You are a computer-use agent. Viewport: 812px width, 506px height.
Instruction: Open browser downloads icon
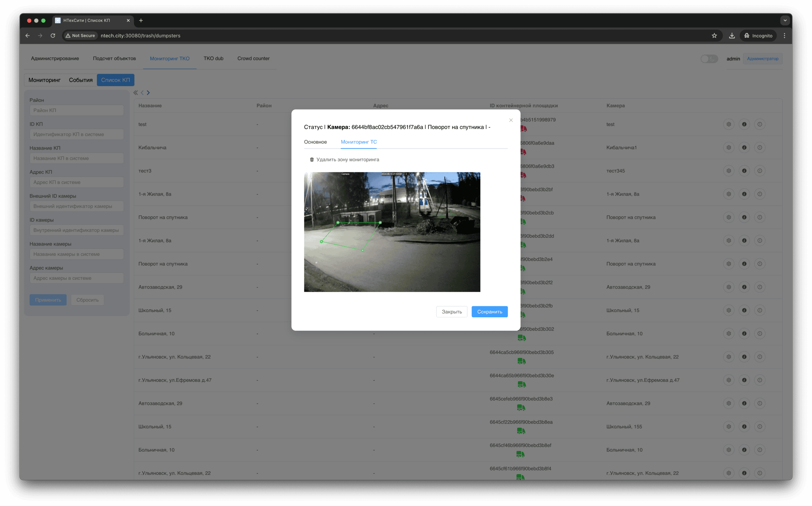[732, 36]
